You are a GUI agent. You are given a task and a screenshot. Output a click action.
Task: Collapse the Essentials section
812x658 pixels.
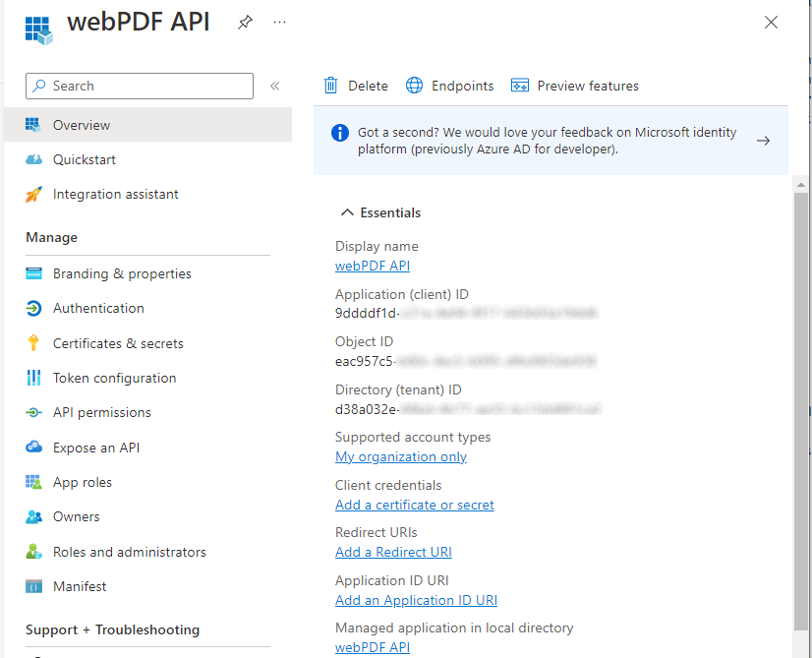click(x=346, y=212)
